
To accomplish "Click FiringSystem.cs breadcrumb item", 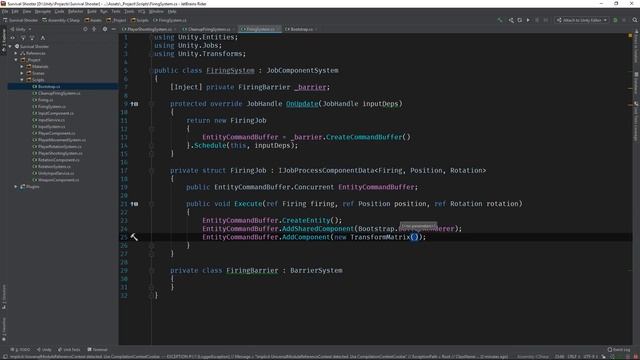I will pos(170,20).
